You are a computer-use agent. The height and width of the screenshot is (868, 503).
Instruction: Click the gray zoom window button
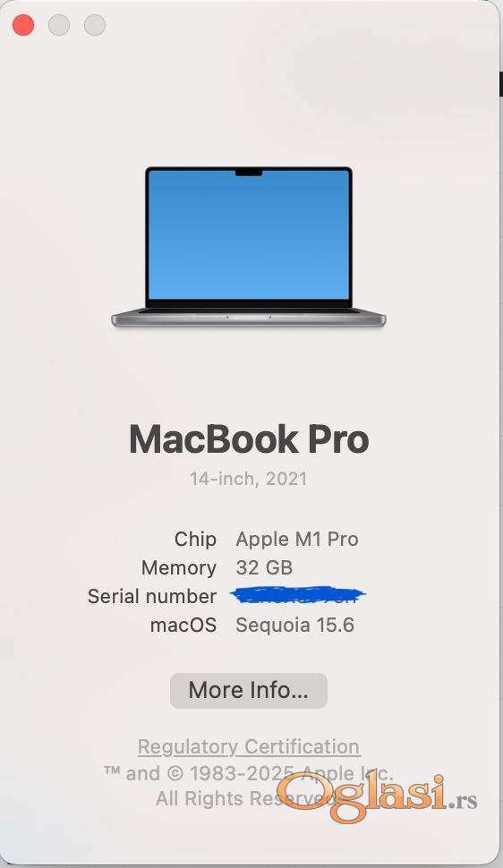95,25
